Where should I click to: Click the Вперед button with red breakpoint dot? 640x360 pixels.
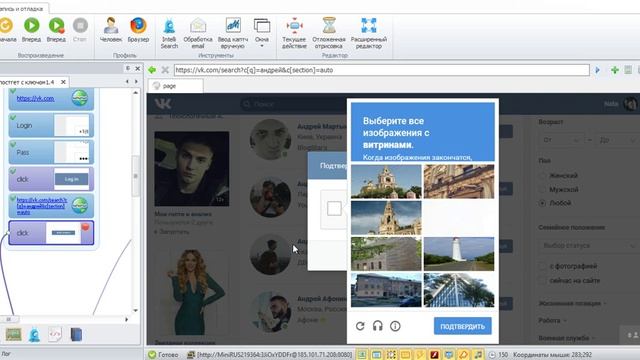(56, 26)
